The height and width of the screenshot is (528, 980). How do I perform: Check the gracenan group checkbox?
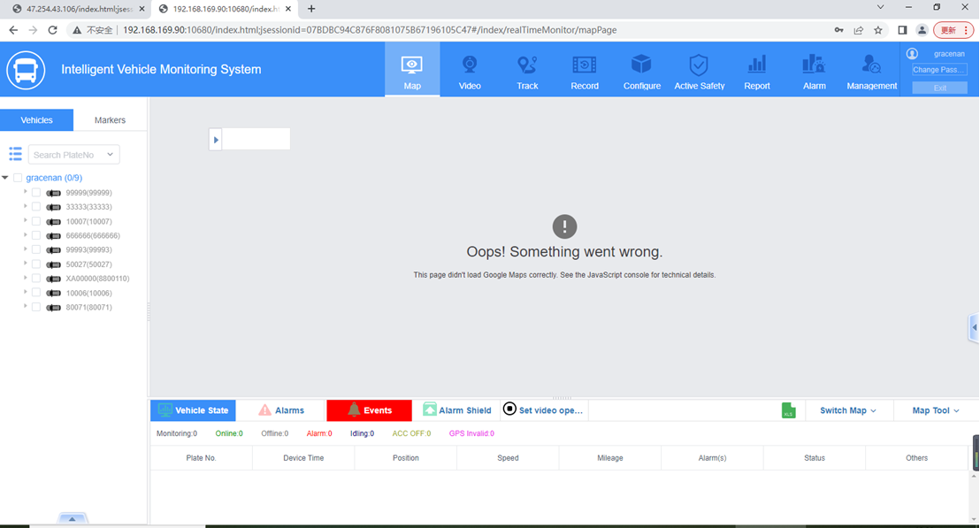click(x=18, y=178)
